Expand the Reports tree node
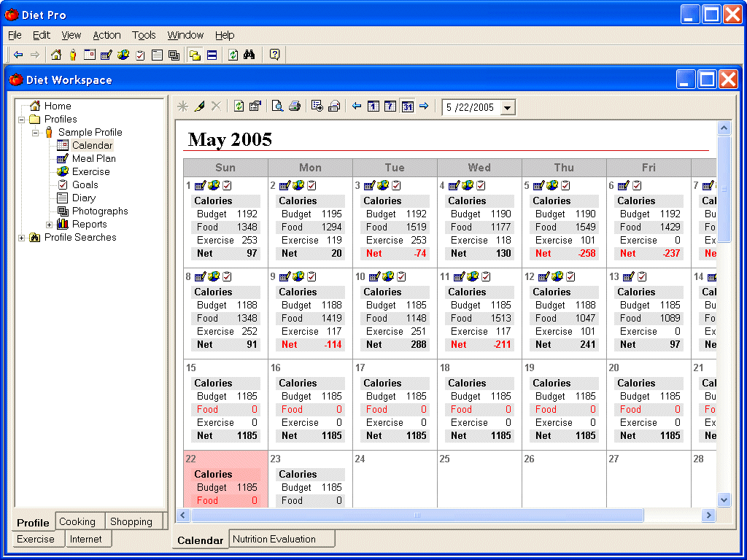 49,225
